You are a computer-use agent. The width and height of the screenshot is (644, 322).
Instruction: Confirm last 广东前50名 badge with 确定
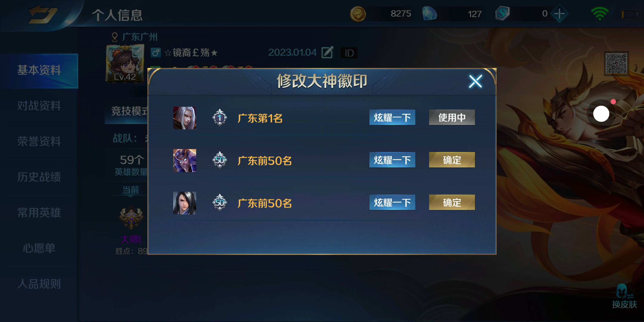click(452, 203)
